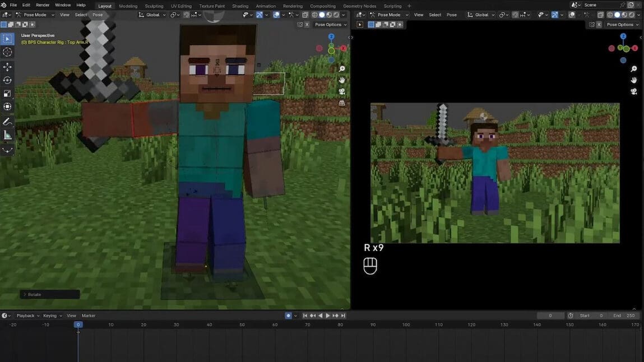
Task: Select the Annotate tool in left toolbar
Action: 7,122
